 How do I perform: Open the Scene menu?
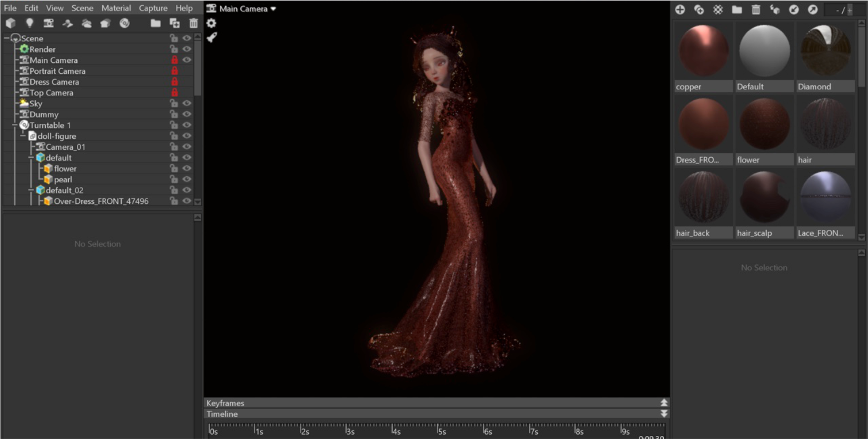pyautogui.click(x=82, y=8)
